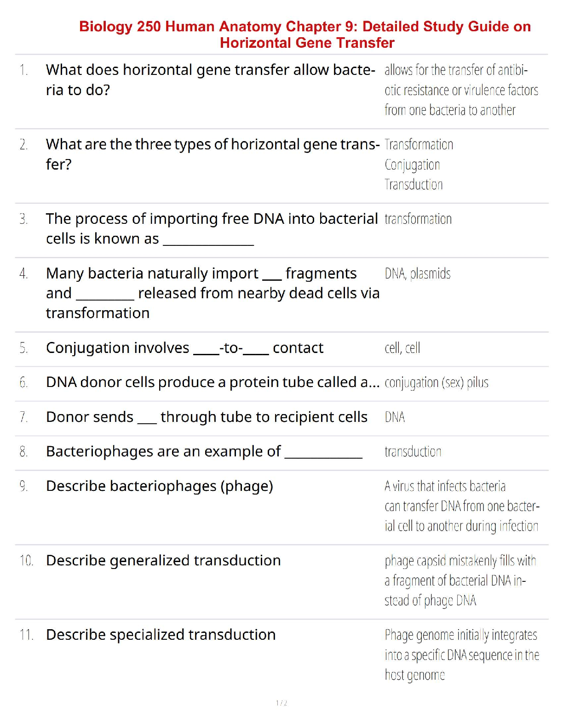Viewport: 563px width, 728px height.
Task: Click the word "Transduction" in answer 2
Action: pyautogui.click(x=414, y=185)
